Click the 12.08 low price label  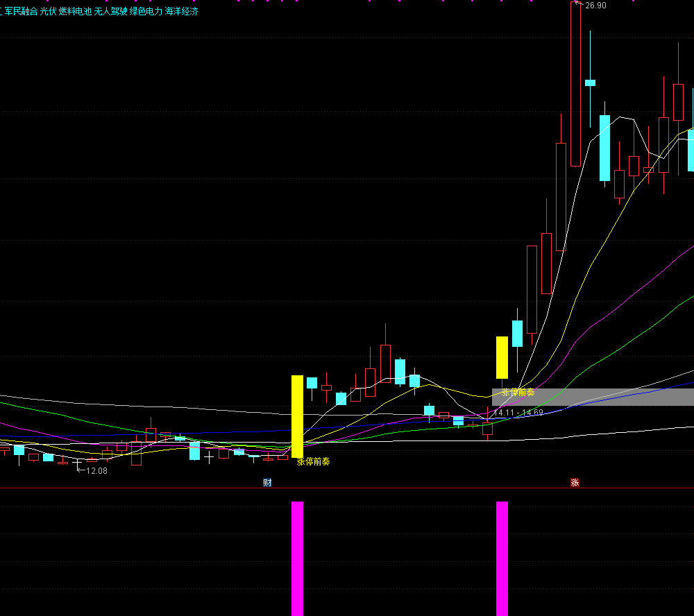pyautogui.click(x=96, y=471)
